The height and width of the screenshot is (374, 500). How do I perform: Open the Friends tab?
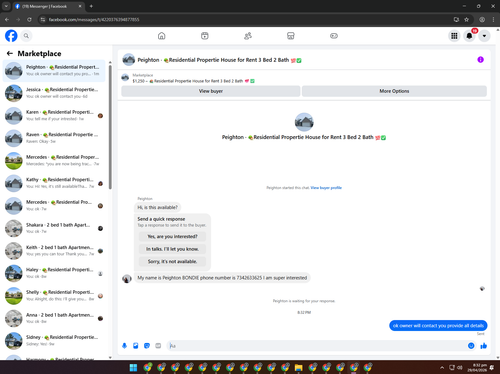coord(248,36)
